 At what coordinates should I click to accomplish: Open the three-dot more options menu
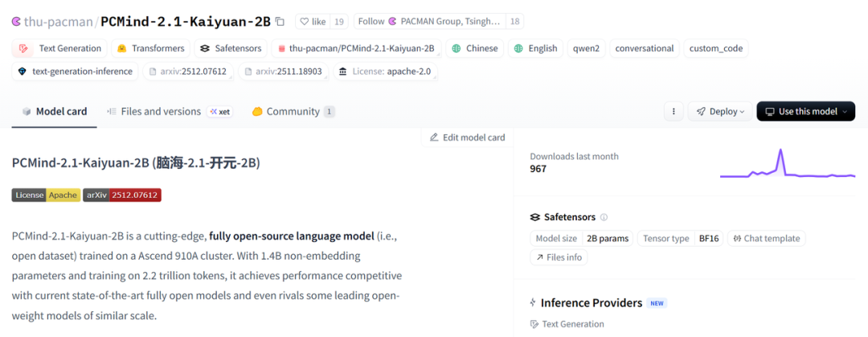tap(674, 112)
